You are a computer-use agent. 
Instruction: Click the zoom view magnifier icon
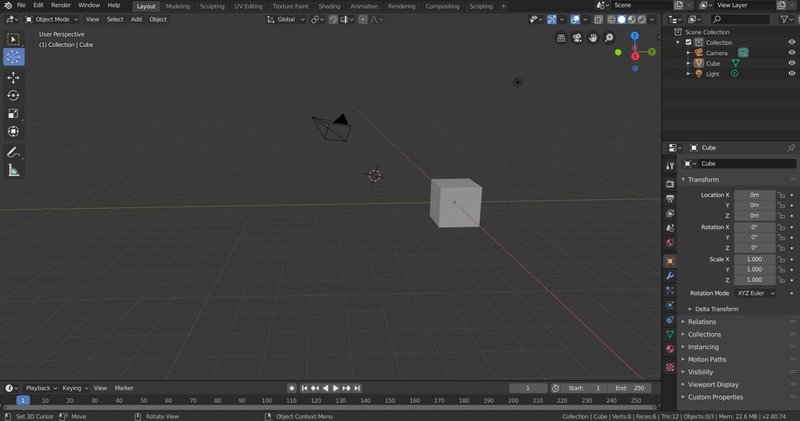point(609,38)
